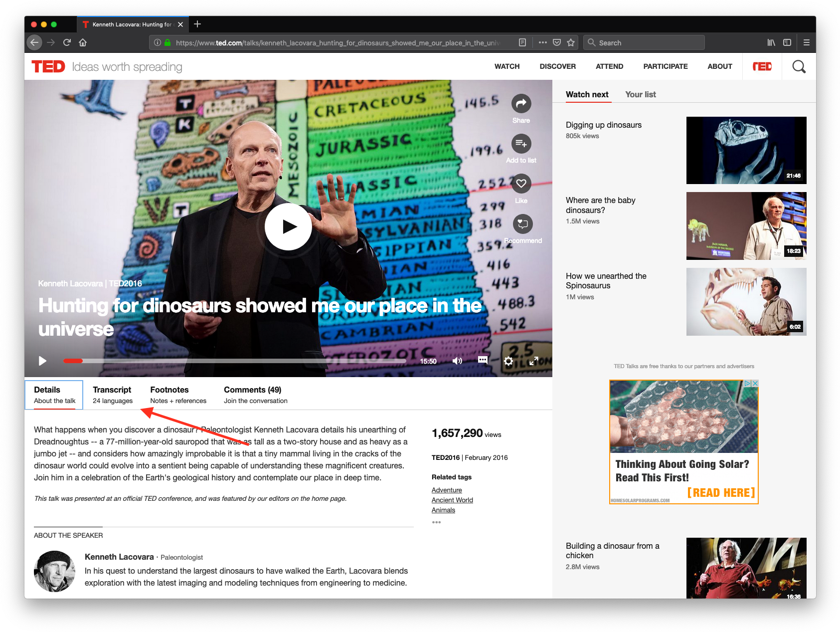Open the DISCOVER menu
Viewport: 840px width, 632px height.
pyautogui.click(x=557, y=66)
